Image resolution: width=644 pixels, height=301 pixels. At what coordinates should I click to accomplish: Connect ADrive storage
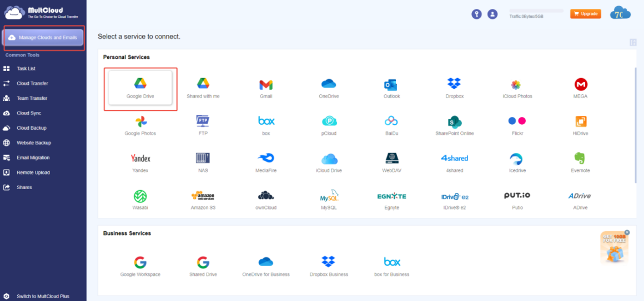[580, 200]
